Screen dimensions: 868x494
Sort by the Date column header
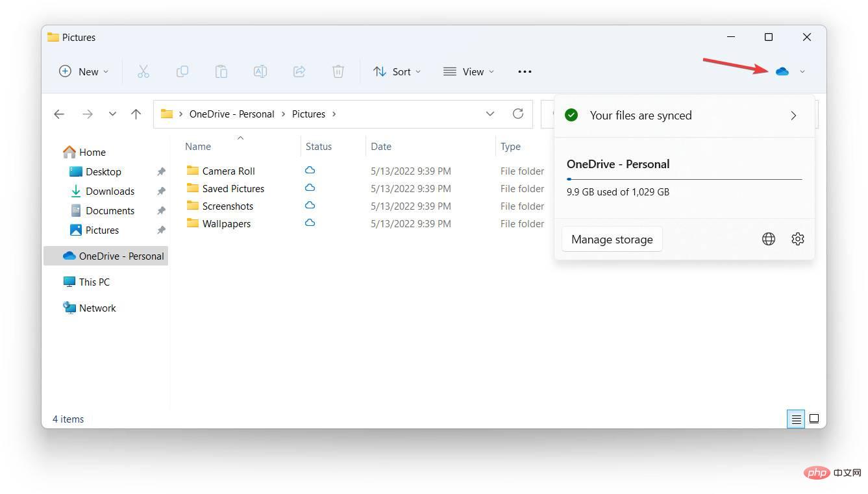point(381,147)
